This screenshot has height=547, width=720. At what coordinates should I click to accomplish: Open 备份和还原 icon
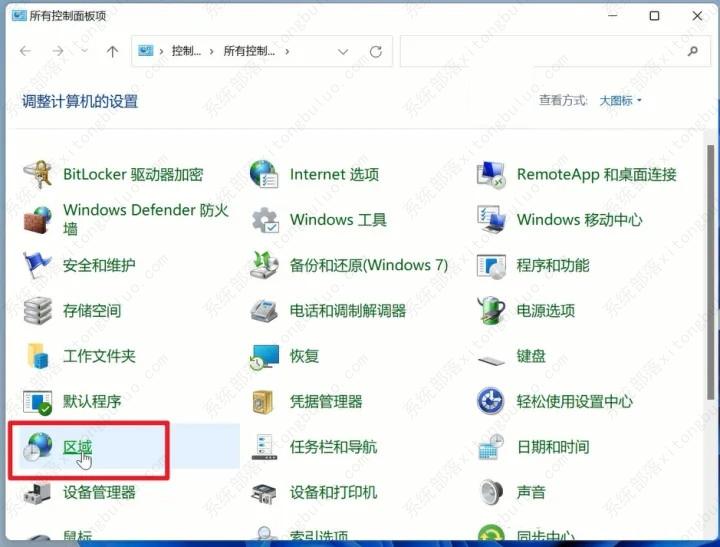coord(265,266)
